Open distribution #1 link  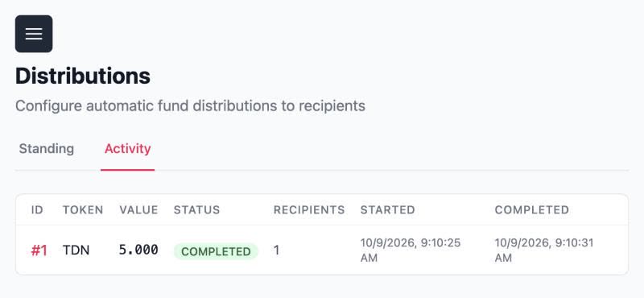pos(39,250)
